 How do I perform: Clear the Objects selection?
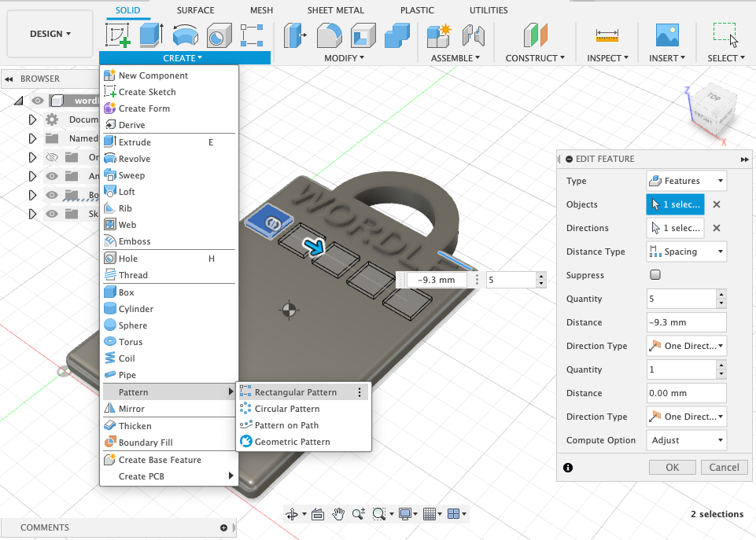[x=717, y=204]
